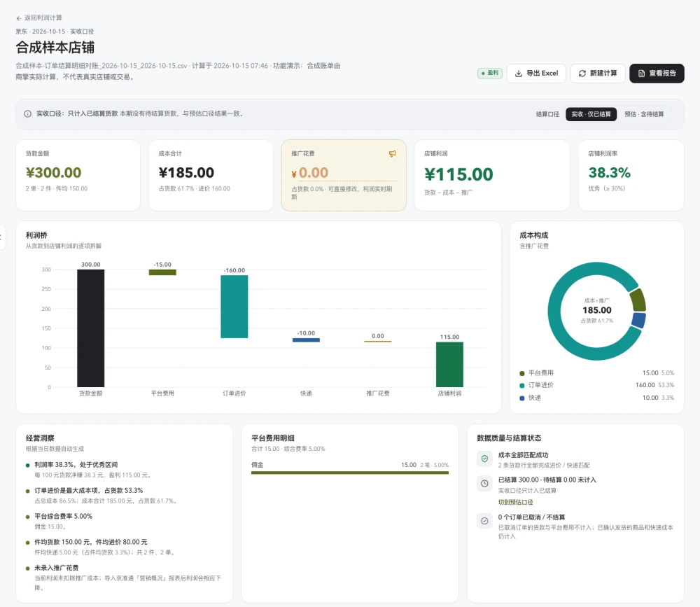Click the megaphone icon on 推广花费 card

click(392, 153)
